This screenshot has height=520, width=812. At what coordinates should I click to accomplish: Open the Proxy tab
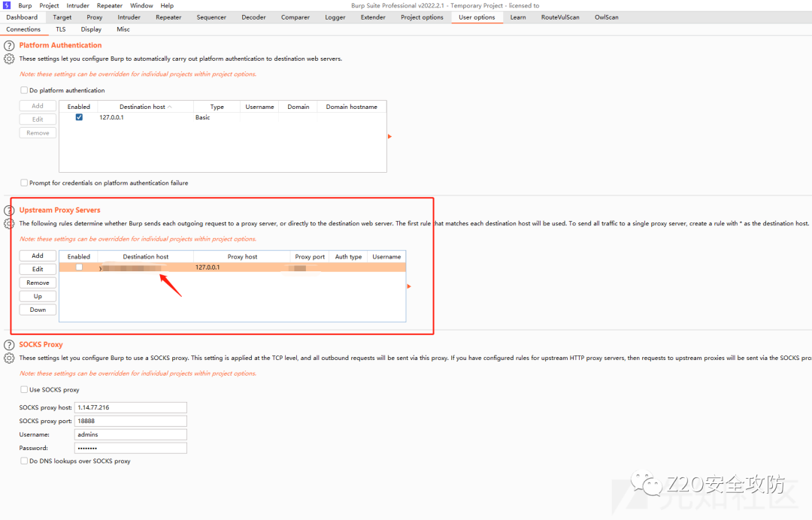pyautogui.click(x=94, y=17)
